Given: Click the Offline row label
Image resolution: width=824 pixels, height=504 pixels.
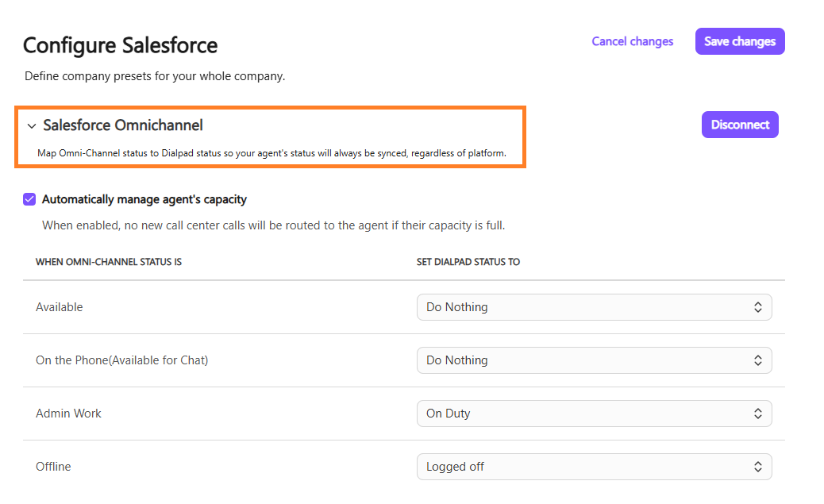Looking at the screenshot, I should [53, 467].
